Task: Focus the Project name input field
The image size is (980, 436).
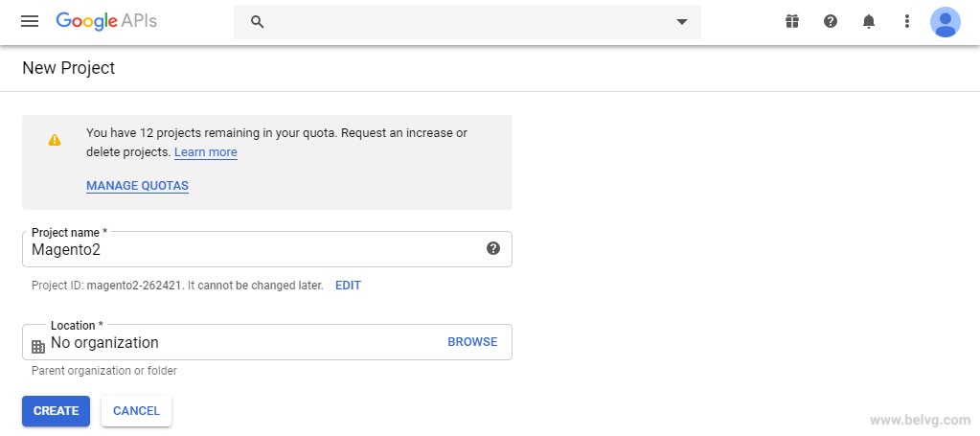Action: tap(267, 249)
